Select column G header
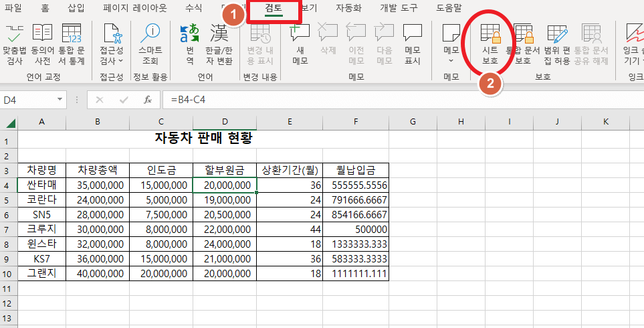This screenshot has width=644, height=328. point(413,122)
